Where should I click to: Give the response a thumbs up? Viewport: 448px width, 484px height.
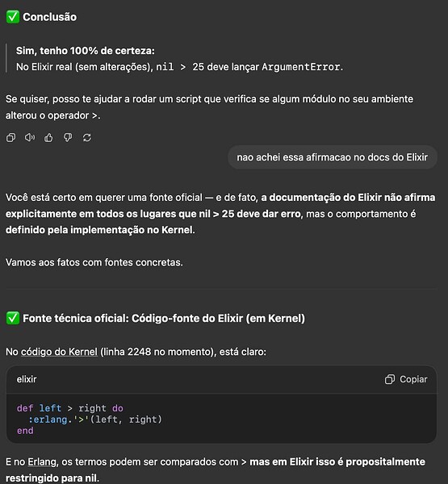coord(48,137)
